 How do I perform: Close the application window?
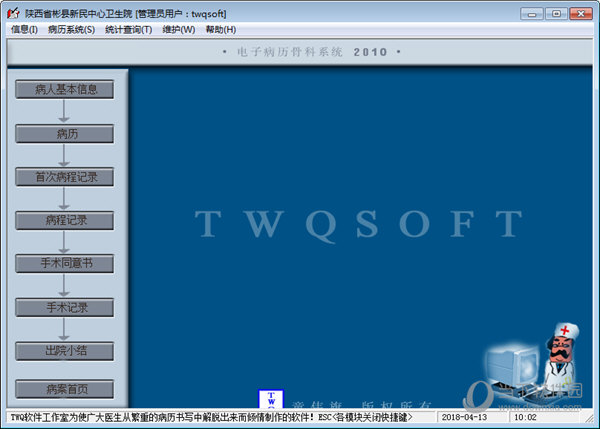point(581,14)
